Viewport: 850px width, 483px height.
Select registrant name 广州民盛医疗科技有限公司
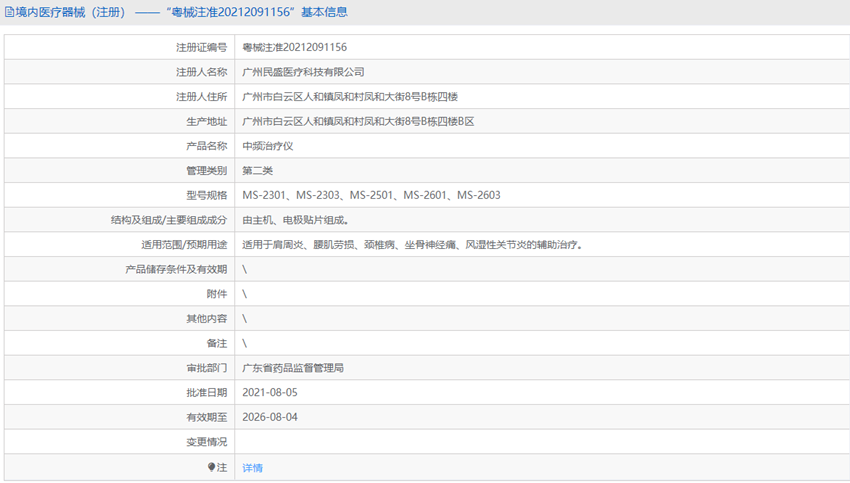[303, 72]
